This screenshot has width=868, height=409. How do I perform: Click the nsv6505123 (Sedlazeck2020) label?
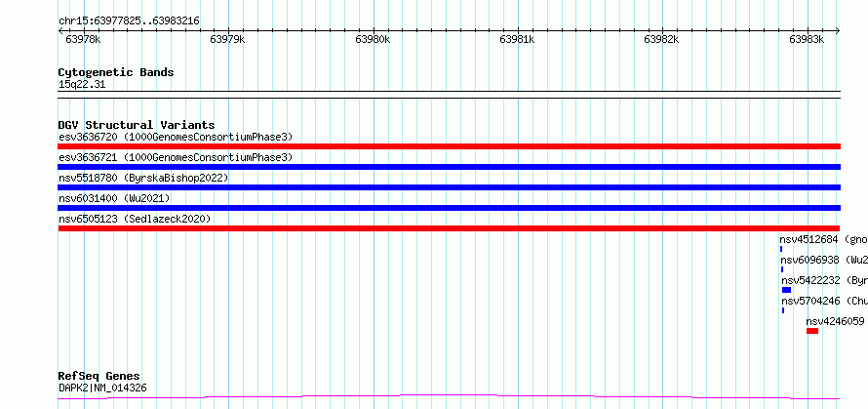coord(135,219)
